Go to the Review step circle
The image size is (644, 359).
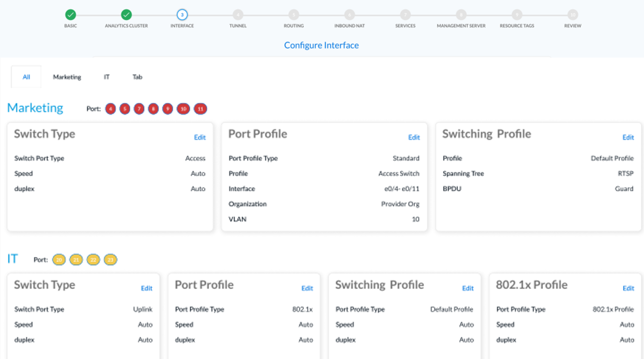click(573, 15)
